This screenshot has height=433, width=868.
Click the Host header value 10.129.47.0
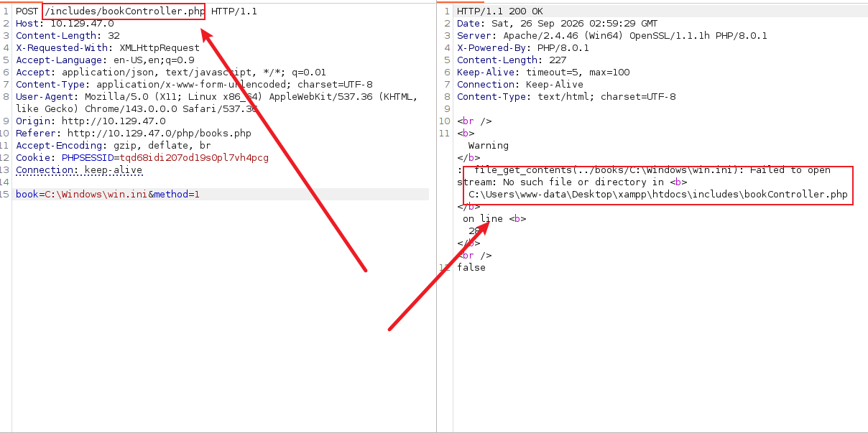[x=82, y=24]
